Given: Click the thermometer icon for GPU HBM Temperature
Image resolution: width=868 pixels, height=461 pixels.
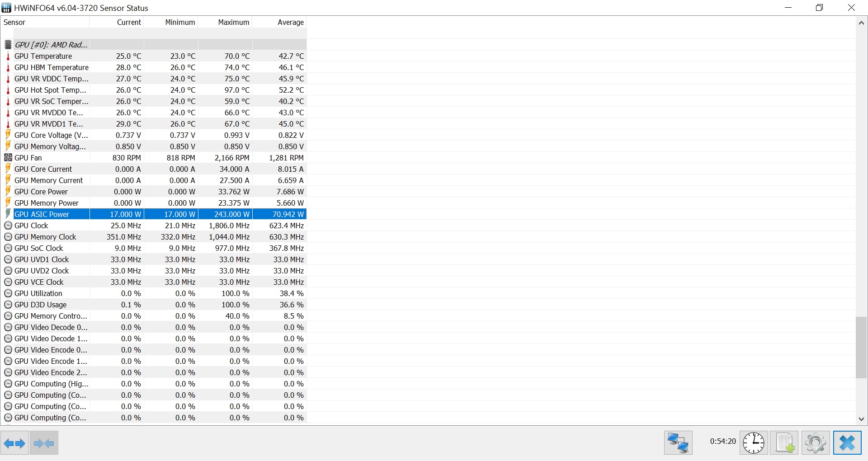Looking at the screenshot, I should [x=8, y=67].
